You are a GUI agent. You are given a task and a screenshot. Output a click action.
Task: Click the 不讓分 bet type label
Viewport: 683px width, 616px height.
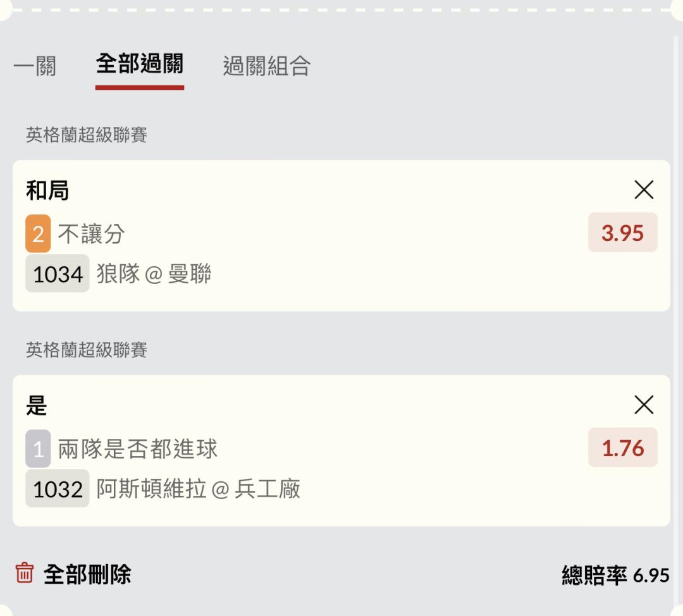click(92, 234)
